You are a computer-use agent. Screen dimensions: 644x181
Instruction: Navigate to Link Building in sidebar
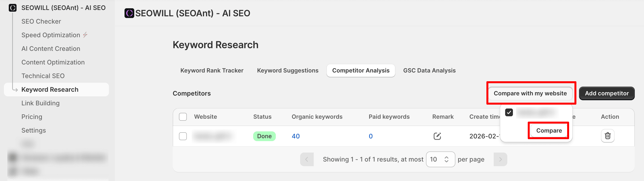[41, 103]
